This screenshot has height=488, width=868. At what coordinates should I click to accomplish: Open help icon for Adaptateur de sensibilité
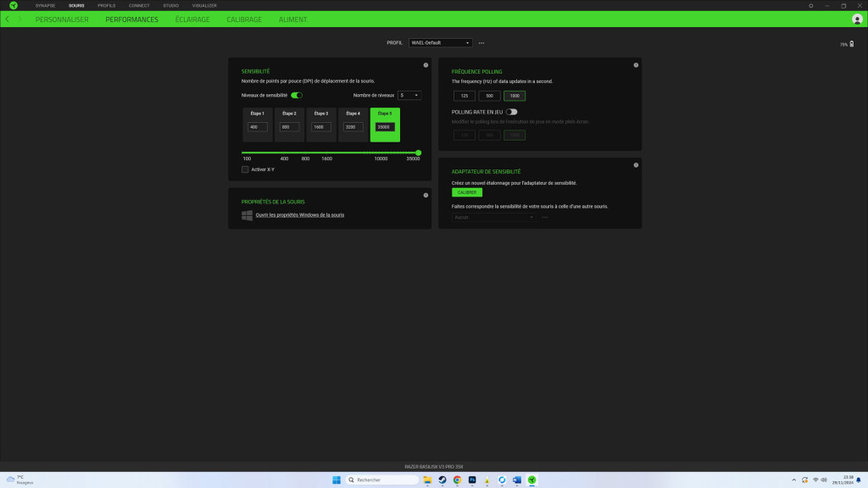click(636, 165)
